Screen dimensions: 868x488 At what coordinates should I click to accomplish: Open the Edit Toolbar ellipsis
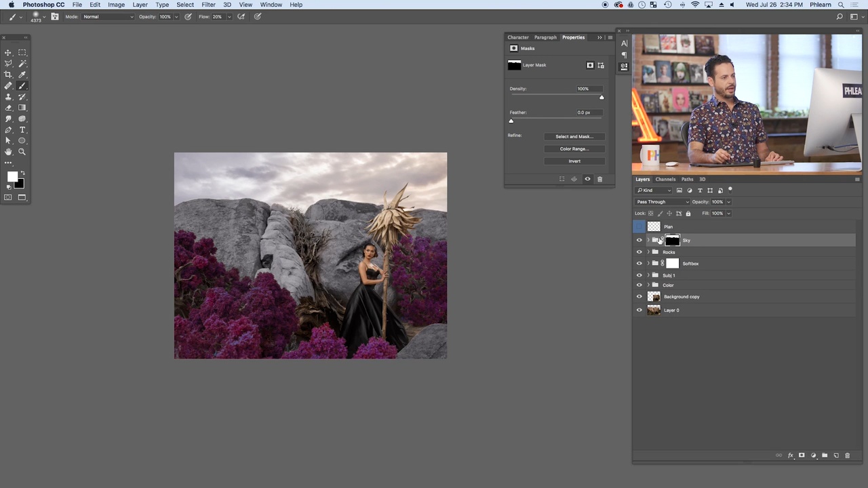pyautogui.click(x=8, y=163)
